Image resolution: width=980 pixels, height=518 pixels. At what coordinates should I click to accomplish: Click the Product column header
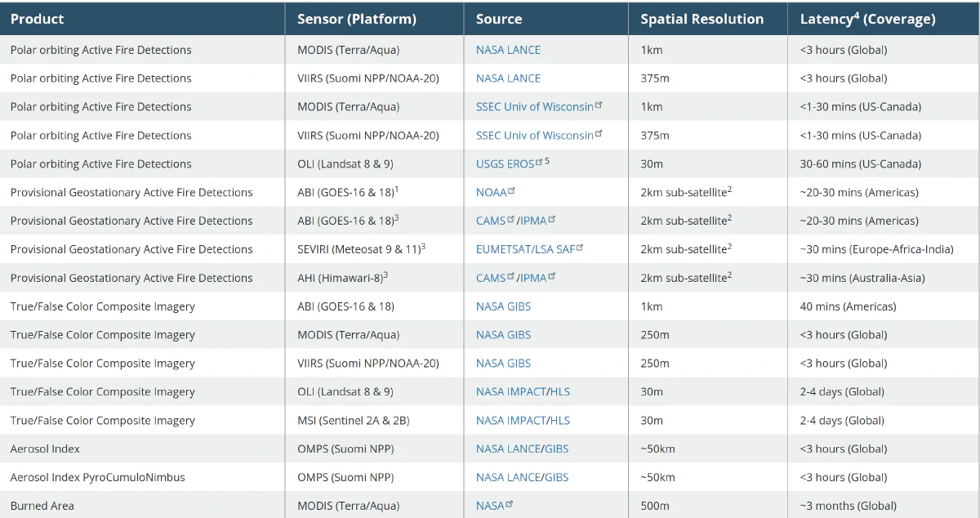pos(38,19)
